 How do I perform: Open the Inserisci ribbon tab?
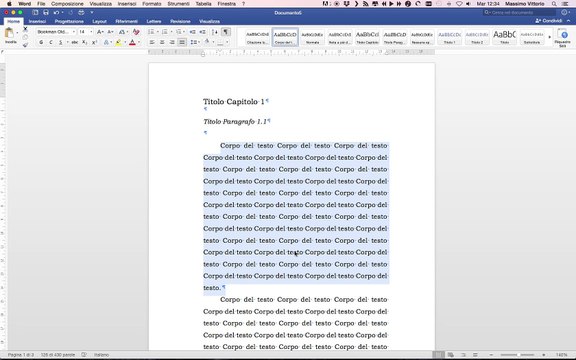(37, 21)
